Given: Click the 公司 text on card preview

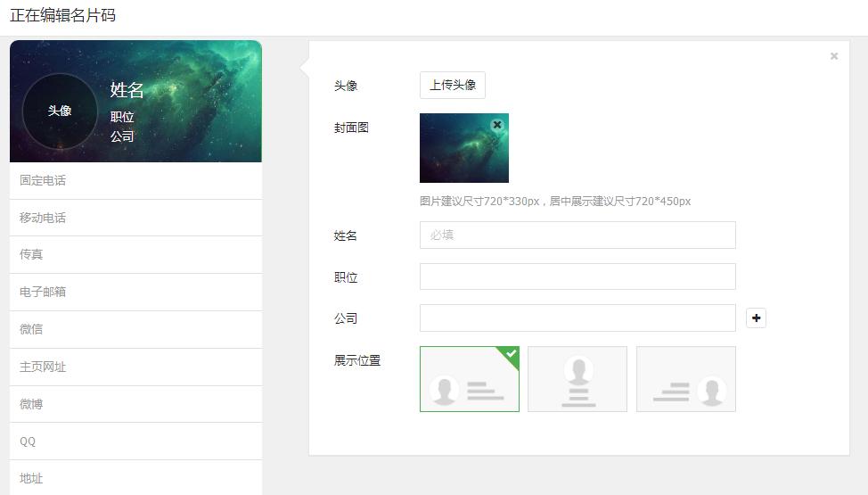Looking at the screenshot, I should point(122,136).
